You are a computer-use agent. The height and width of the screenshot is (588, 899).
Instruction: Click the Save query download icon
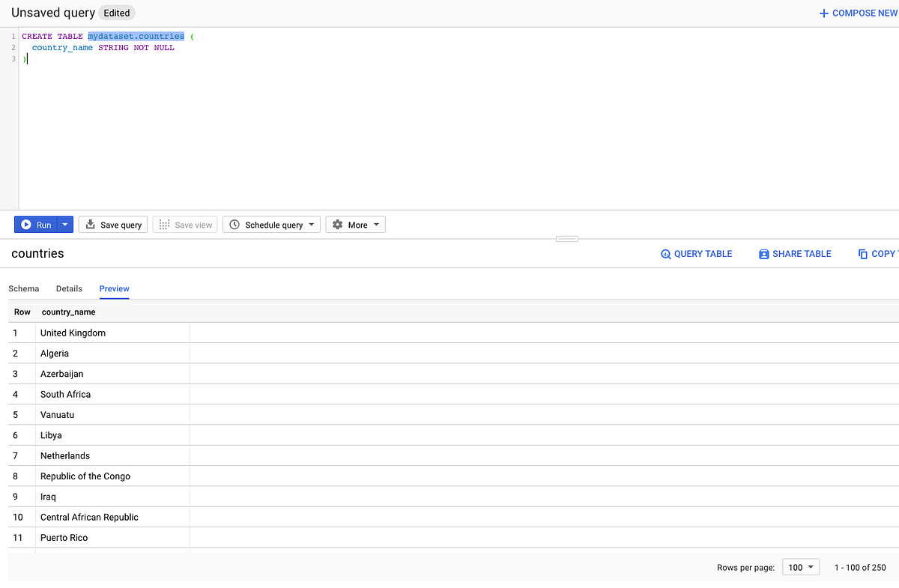(89, 224)
